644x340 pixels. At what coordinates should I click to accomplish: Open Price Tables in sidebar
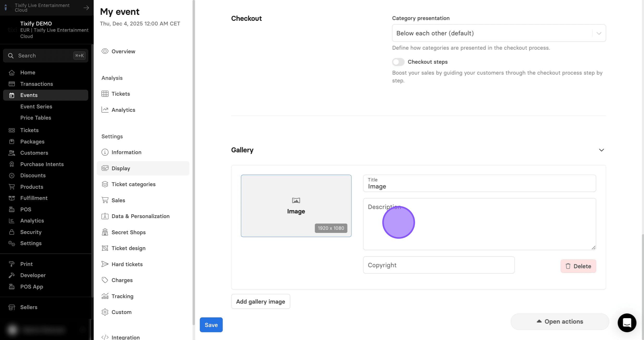pos(36,118)
